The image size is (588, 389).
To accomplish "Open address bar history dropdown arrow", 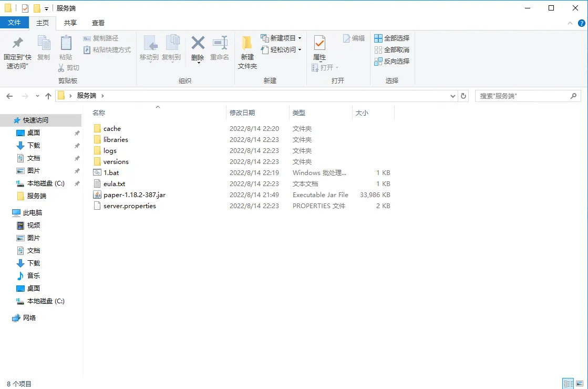I will click(453, 96).
